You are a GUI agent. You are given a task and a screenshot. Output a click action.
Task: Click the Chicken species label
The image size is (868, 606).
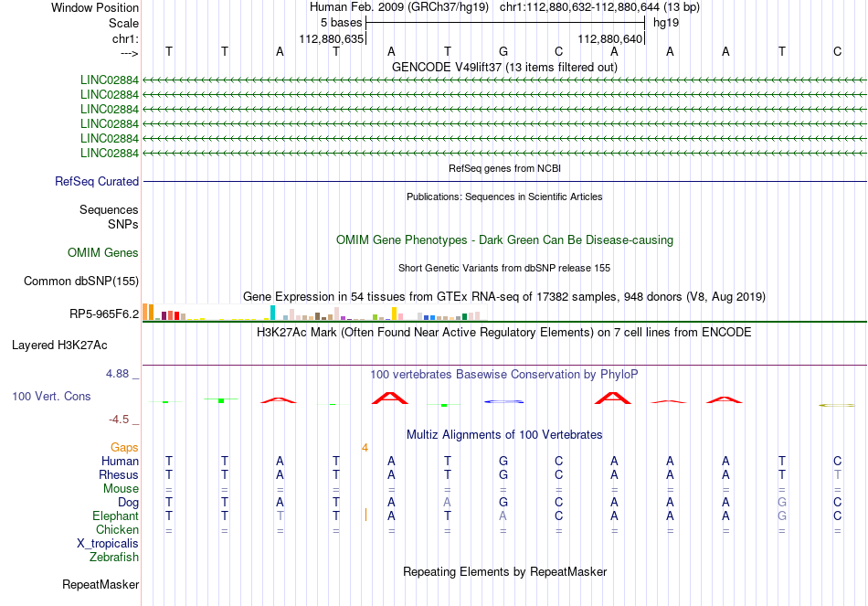coord(117,529)
